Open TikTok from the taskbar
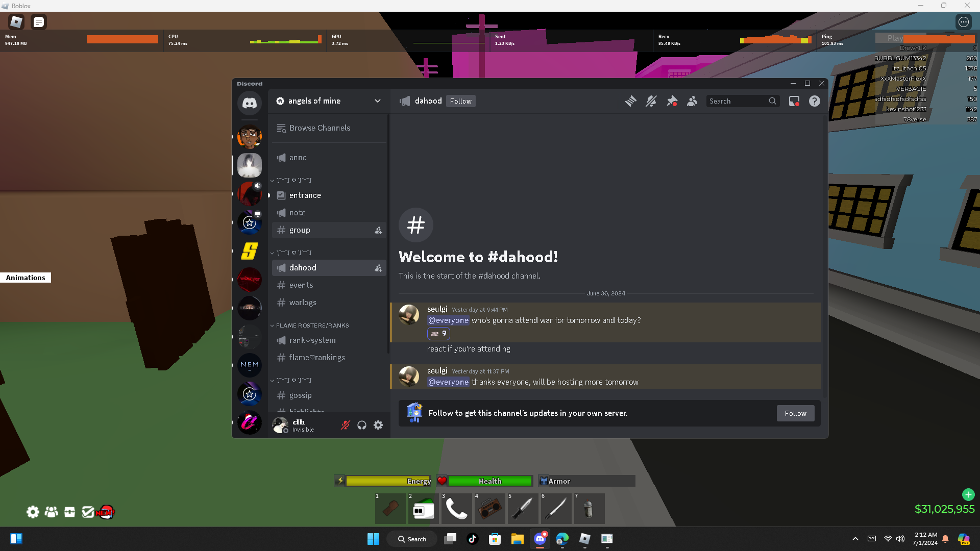This screenshot has height=551, width=980. 472,539
